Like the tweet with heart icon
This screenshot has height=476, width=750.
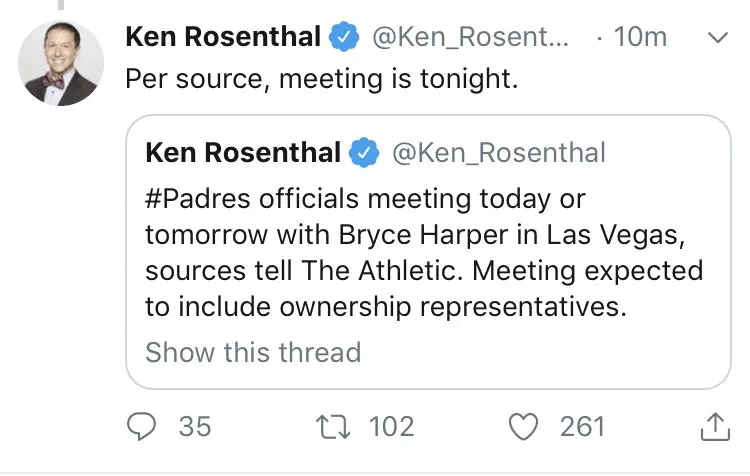click(x=524, y=427)
